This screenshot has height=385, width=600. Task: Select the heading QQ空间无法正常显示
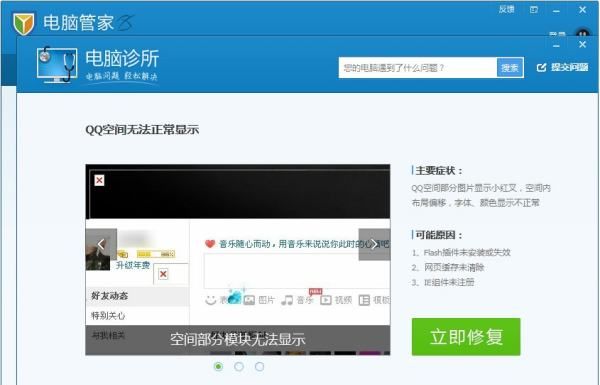click(142, 129)
